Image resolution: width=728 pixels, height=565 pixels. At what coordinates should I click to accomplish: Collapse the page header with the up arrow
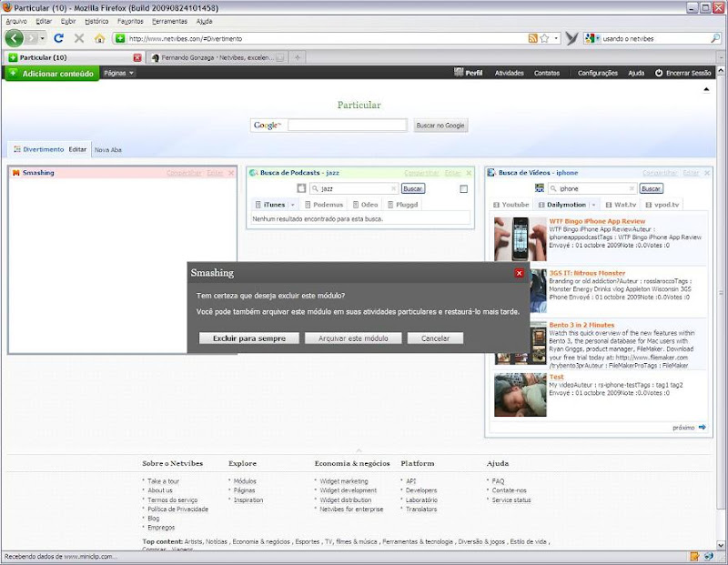[706, 89]
